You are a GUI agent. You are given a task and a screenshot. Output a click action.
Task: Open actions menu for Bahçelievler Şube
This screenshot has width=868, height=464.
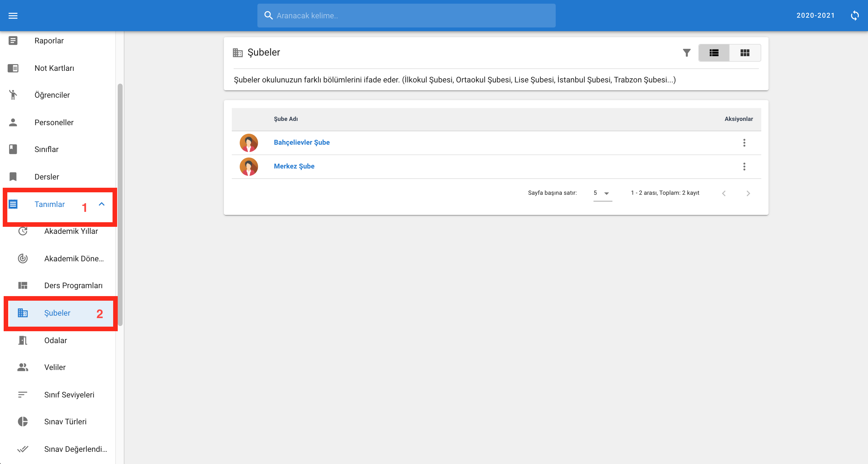pyautogui.click(x=744, y=143)
